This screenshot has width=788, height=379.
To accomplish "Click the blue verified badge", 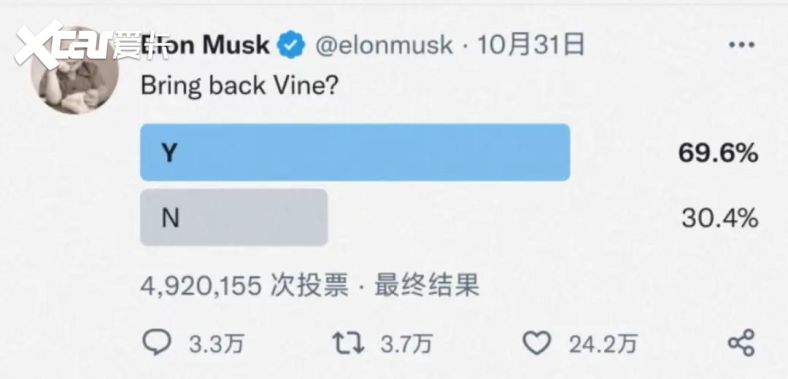I will (291, 45).
